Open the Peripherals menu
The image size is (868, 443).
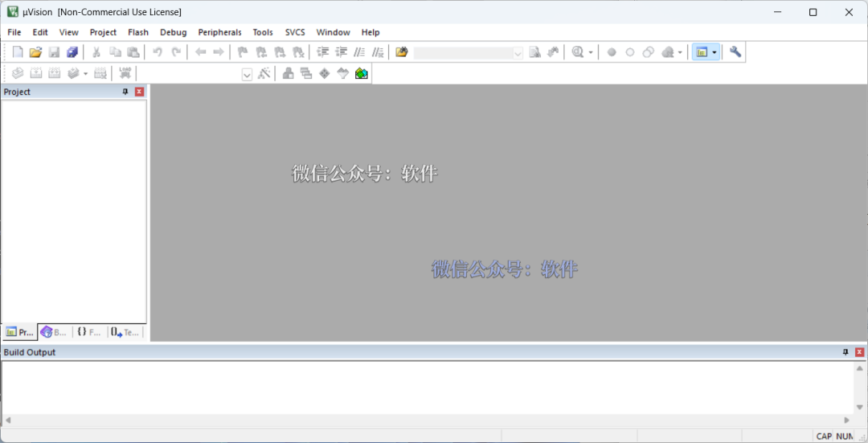[x=219, y=32]
